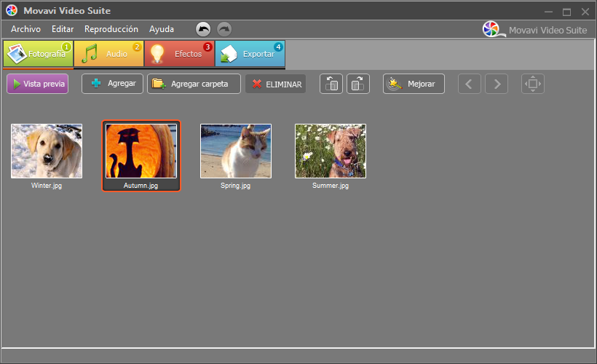Open the Fotografía tab

click(x=38, y=54)
